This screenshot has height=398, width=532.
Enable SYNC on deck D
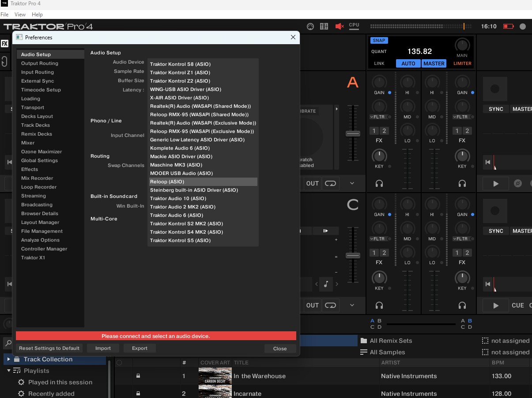pos(496,231)
